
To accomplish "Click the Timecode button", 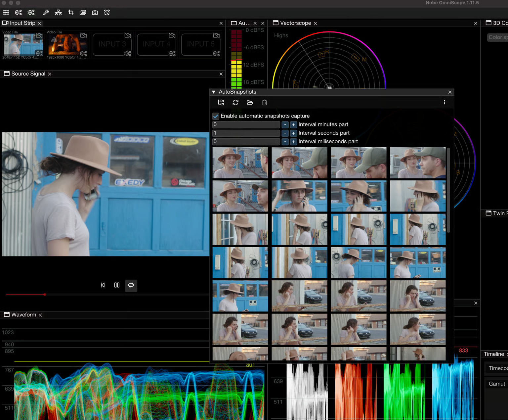I will (497, 368).
